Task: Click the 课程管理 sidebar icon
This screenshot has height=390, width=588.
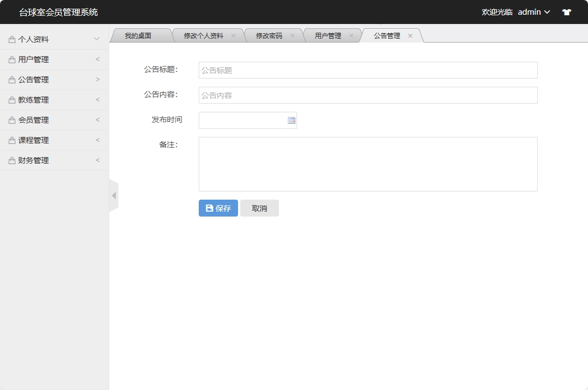Action: (x=12, y=140)
